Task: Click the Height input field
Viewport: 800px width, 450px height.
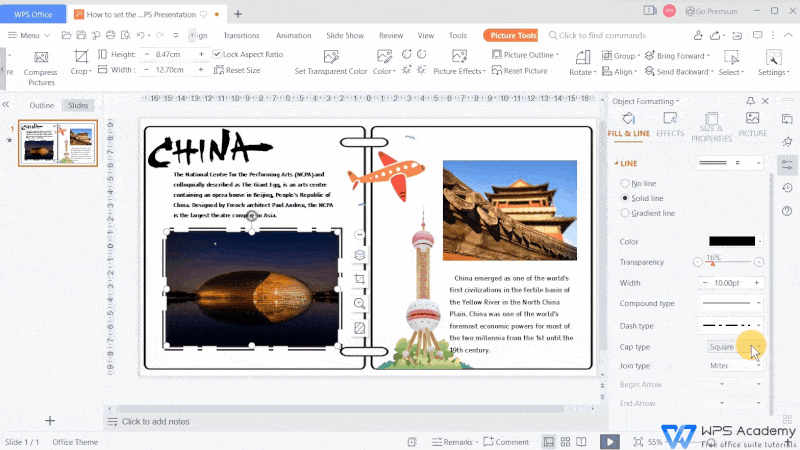Action: tap(173, 54)
